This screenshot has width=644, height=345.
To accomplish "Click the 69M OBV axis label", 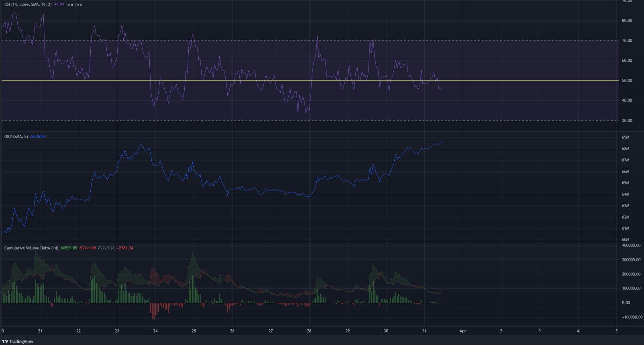I will [625, 137].
